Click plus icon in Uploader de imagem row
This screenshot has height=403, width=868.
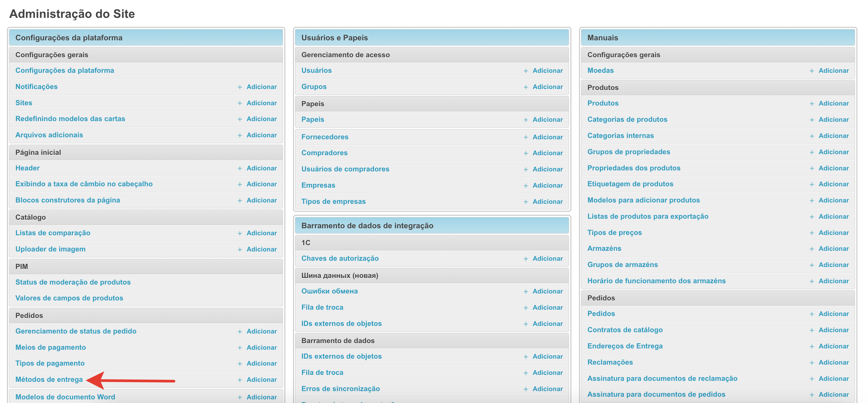click(240, 250)
